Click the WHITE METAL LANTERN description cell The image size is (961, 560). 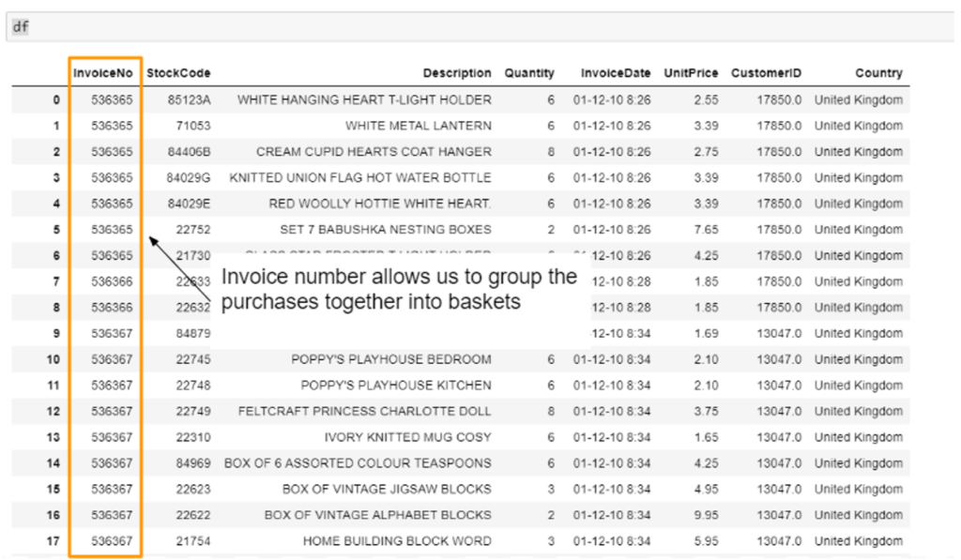(x=418, y=126)
